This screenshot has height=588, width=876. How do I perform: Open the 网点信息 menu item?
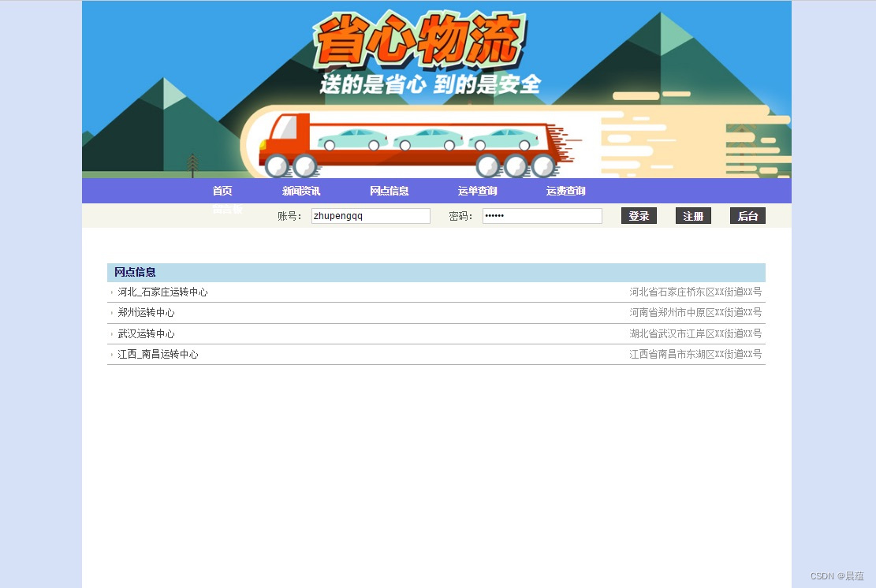(x=390, y=191)
